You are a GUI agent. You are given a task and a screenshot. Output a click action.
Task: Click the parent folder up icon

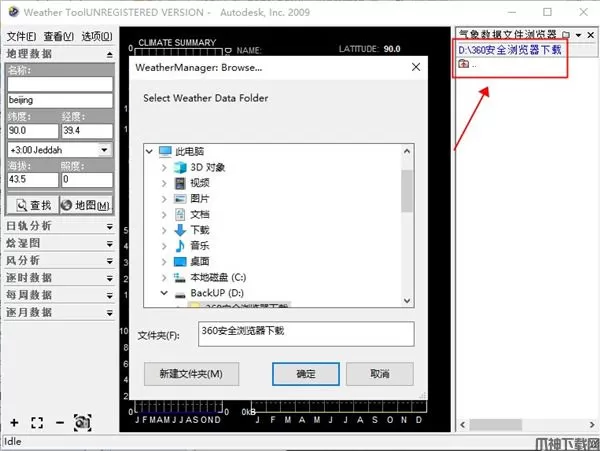point(463,64)
